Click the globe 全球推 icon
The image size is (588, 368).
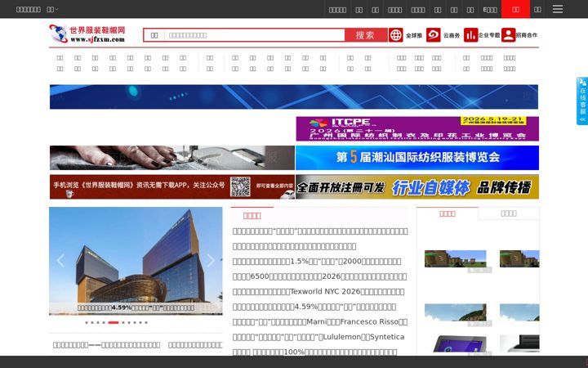395,35
